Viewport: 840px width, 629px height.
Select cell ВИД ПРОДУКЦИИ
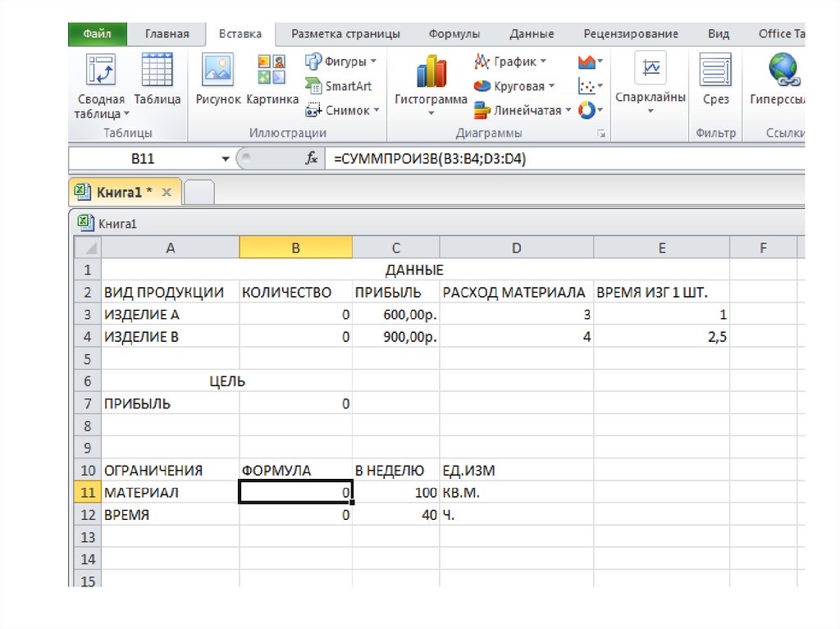click(x=171, y=292)
